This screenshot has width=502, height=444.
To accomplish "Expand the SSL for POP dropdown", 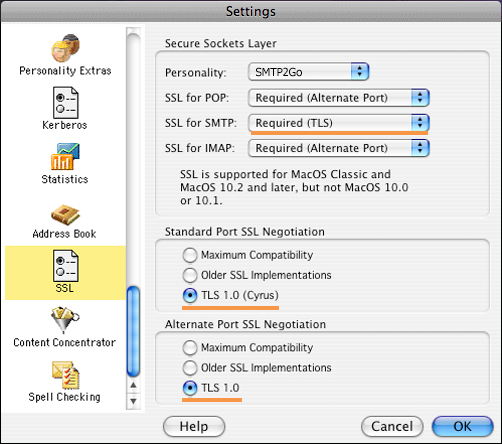I will point(339,98).
